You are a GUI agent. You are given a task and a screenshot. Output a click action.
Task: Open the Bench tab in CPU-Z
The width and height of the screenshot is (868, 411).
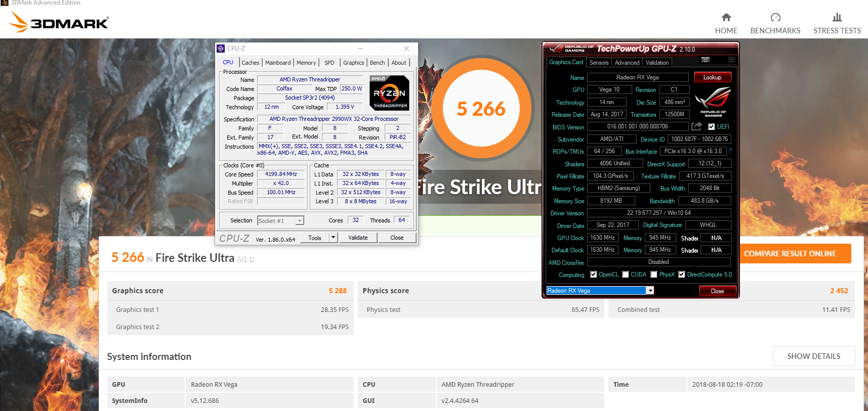pyautogui.click(x=378, y=63)
